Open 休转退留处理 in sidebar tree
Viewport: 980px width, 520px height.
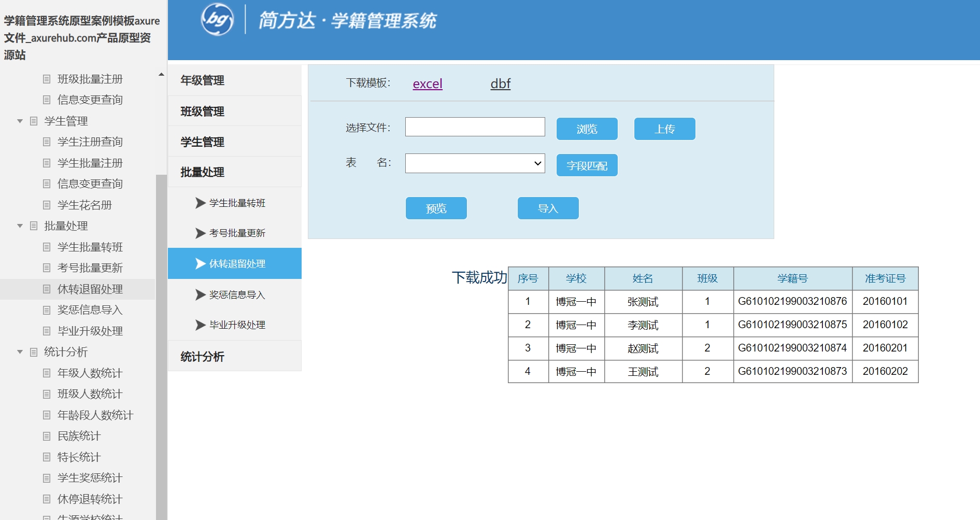(90, 289)
